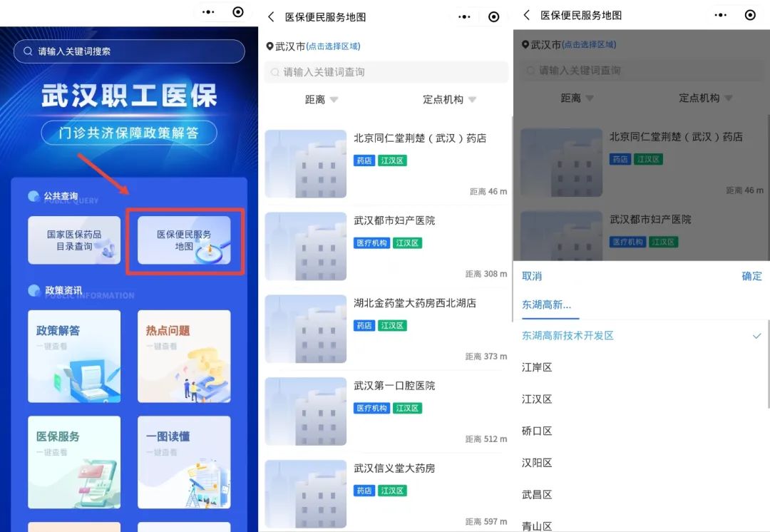Open the three-dot menu on the region-picker screen
The height and width of the screenshot is (532, 770).
[x=720, y=15]
